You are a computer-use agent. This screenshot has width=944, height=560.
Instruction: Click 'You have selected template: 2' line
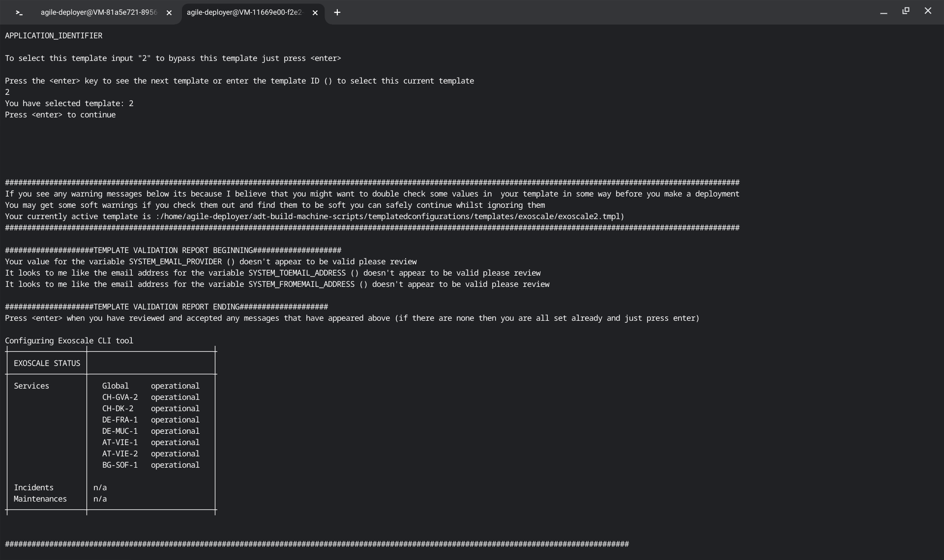69,104
